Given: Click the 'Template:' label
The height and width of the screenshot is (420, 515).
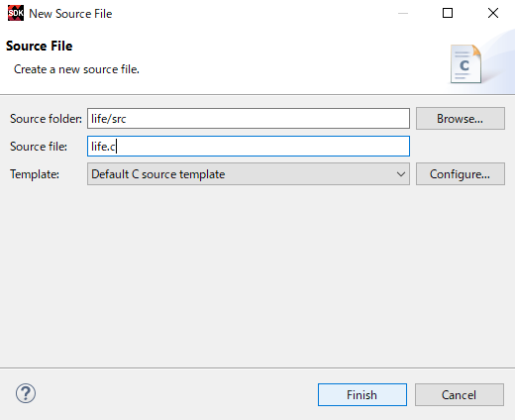Looking at the screenshot, I should [x=35, y=174].
